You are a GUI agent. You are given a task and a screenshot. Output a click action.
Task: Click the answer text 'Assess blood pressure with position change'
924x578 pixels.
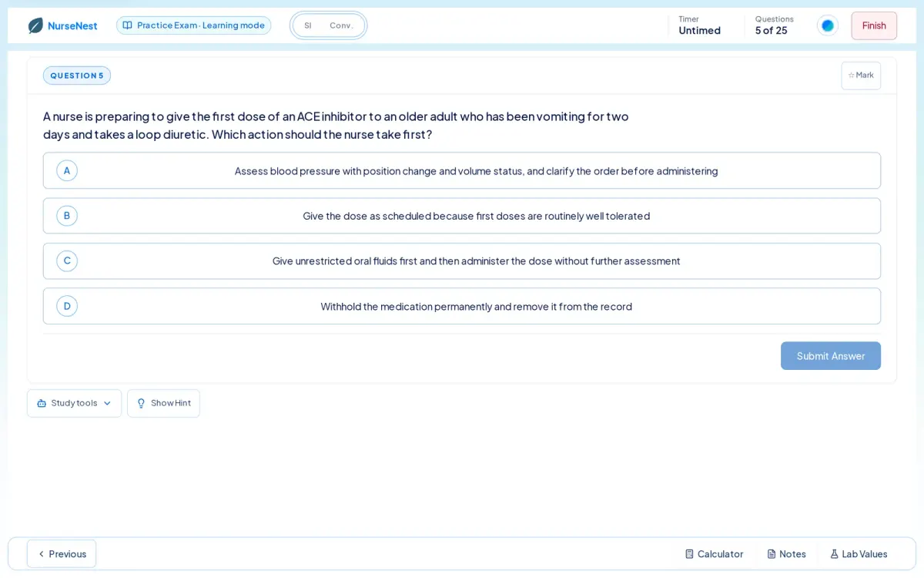coord(335,171)
